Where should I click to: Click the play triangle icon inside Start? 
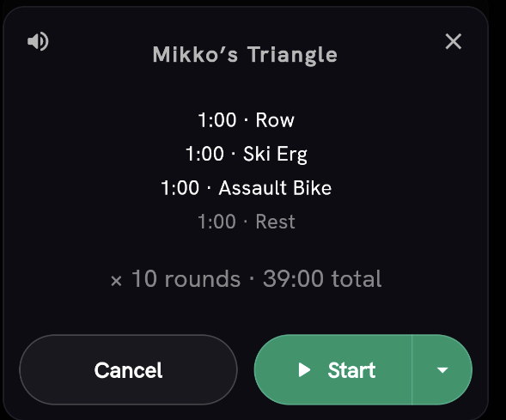click(x=304, y=369)
